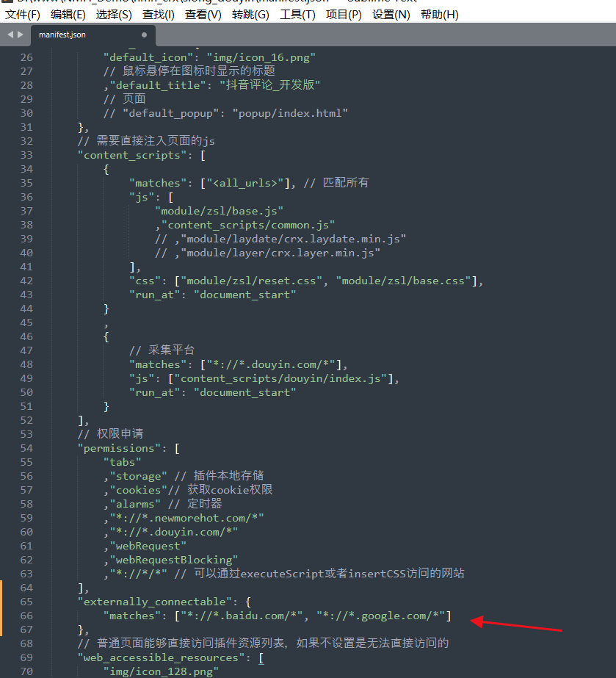
Task: Click comment 定时器 on line 58
Action: pyautogui.click(x=195, y=504)
